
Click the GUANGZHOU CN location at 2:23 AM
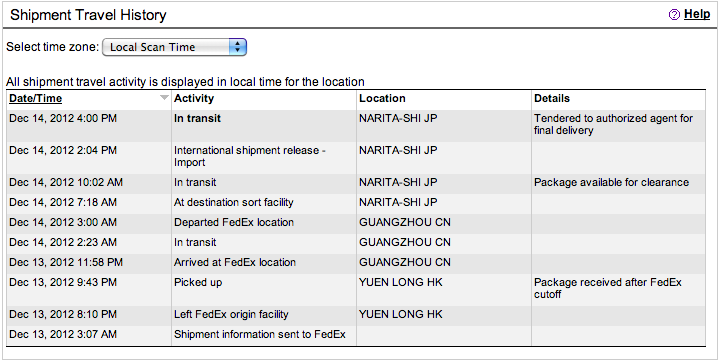404,242
